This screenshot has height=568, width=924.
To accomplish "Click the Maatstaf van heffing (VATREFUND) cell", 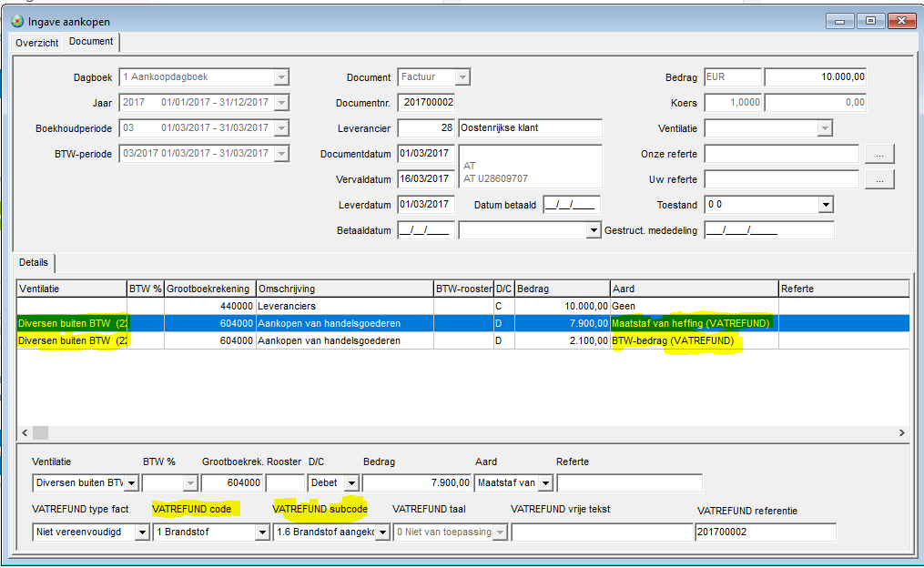I will click(694, 323).
